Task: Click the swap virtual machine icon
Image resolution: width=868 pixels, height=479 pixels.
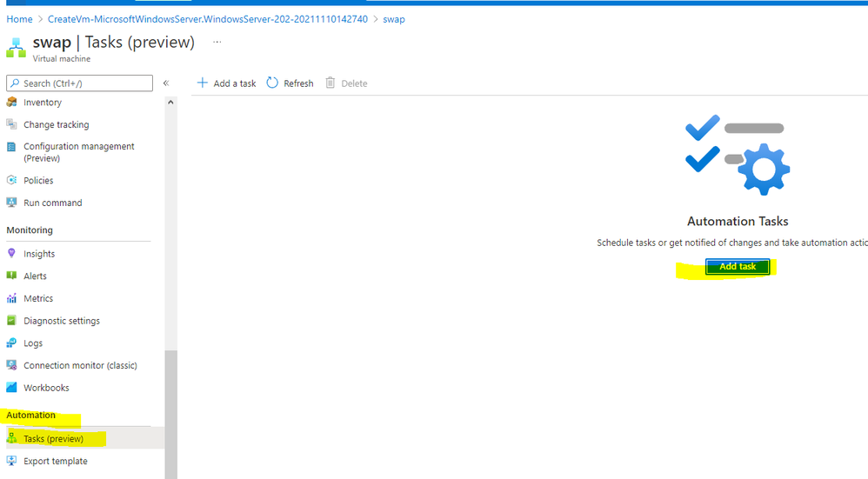Action: (x=16, y=48)
